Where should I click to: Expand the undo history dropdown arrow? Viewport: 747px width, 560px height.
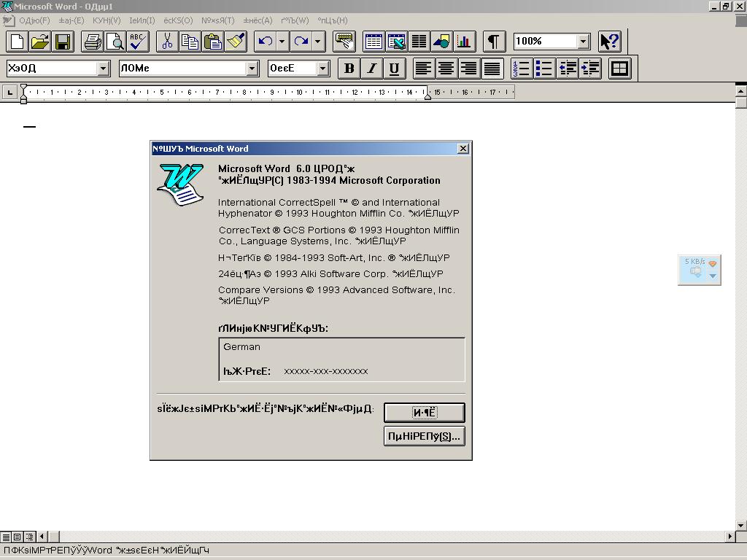[x=282, y=42]
